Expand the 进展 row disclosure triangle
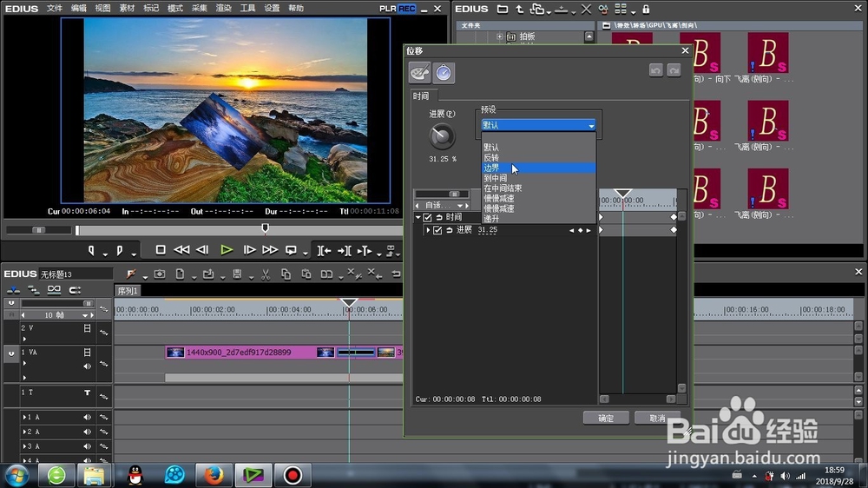 pyautogui.click(x=428, y=230)
